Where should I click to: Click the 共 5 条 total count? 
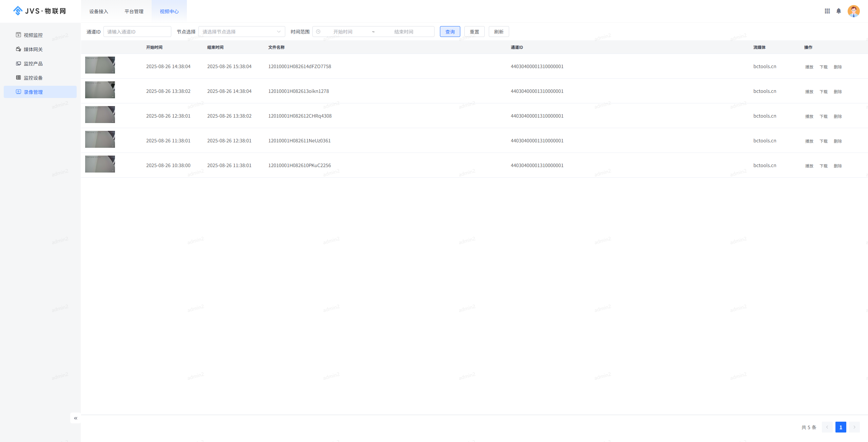pyautogui.click(x=809, y=427)
